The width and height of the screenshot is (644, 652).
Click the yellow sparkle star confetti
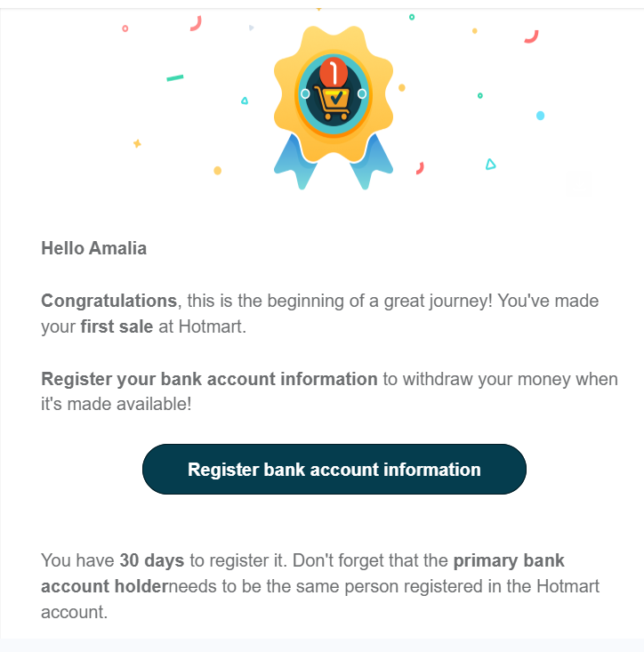pos(137,143)
